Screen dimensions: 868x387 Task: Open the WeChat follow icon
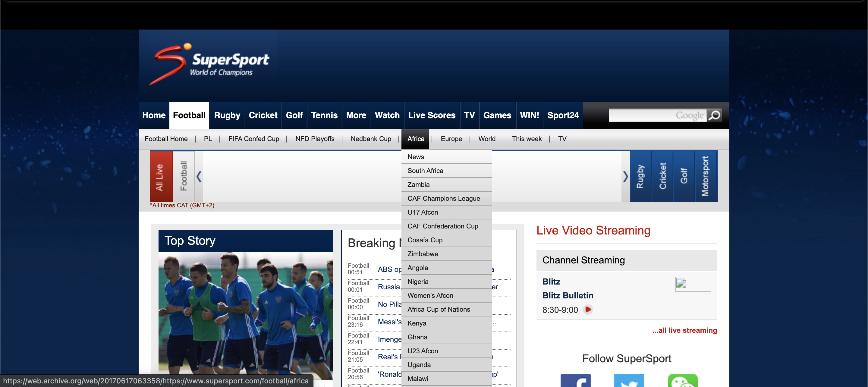682,380
